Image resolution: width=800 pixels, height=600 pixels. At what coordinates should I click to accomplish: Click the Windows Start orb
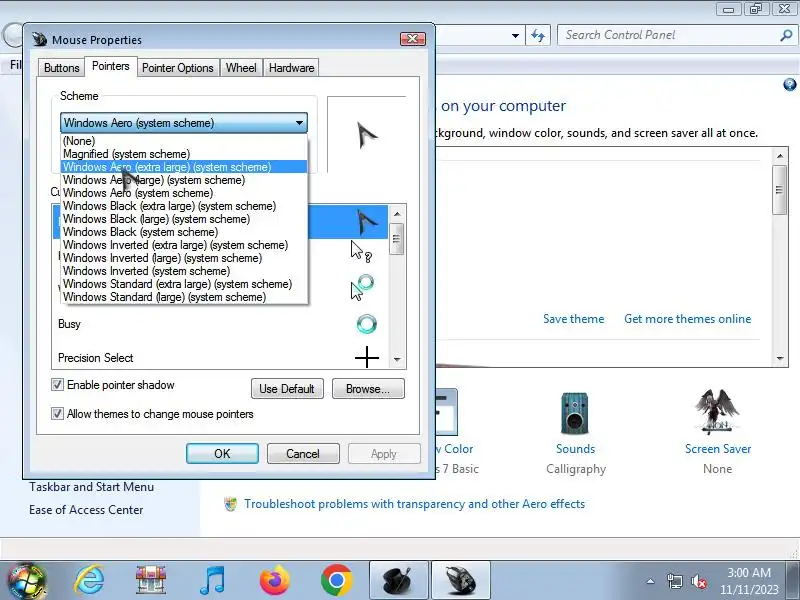pyautogui.click(x=27, y=581)
